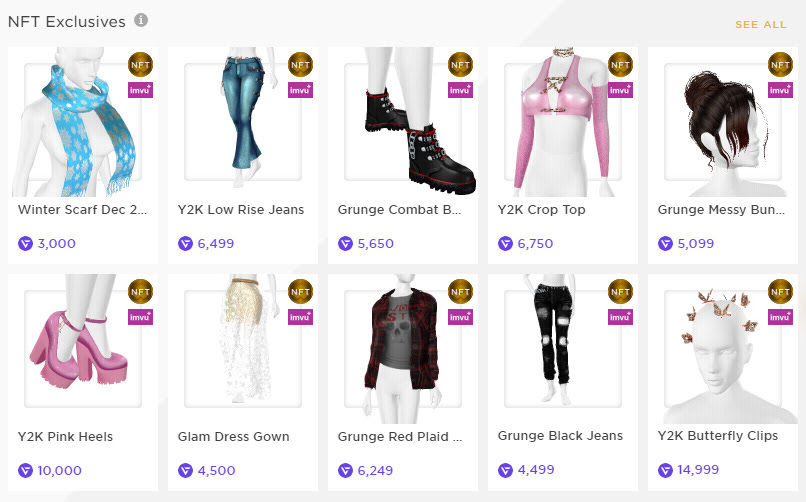Click NFT badge on Winter Scarf item
The height and width of the screenshot is (502, 806).
point(140,65)
